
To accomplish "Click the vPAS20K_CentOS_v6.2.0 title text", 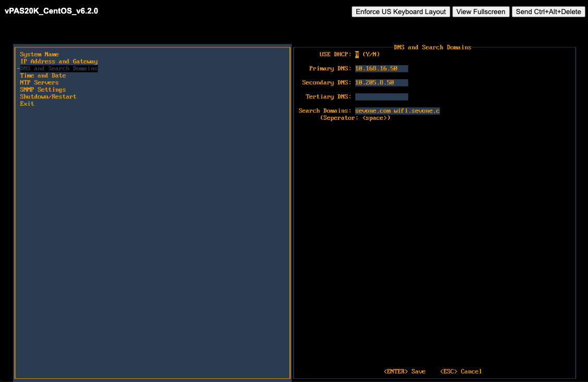I will coord(51,11).
